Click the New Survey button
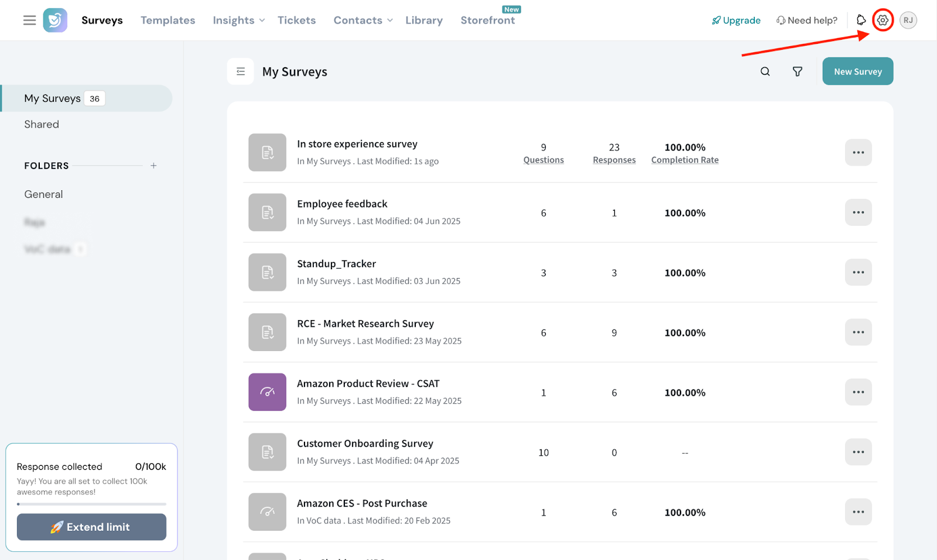937x560 pixels. pyautogui.click(x=857, y=71)
